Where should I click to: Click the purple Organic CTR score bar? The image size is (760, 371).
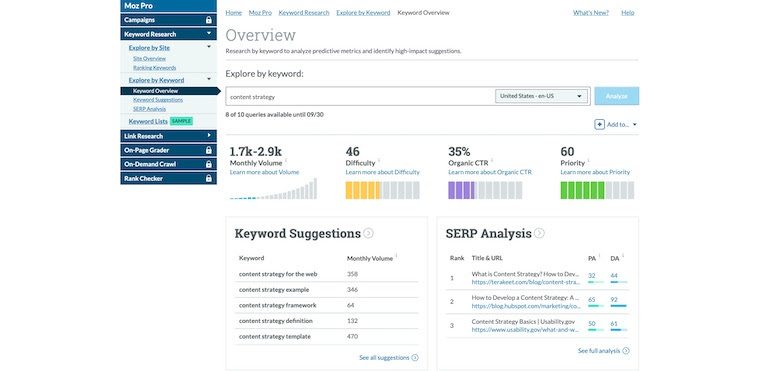[485, 190]
